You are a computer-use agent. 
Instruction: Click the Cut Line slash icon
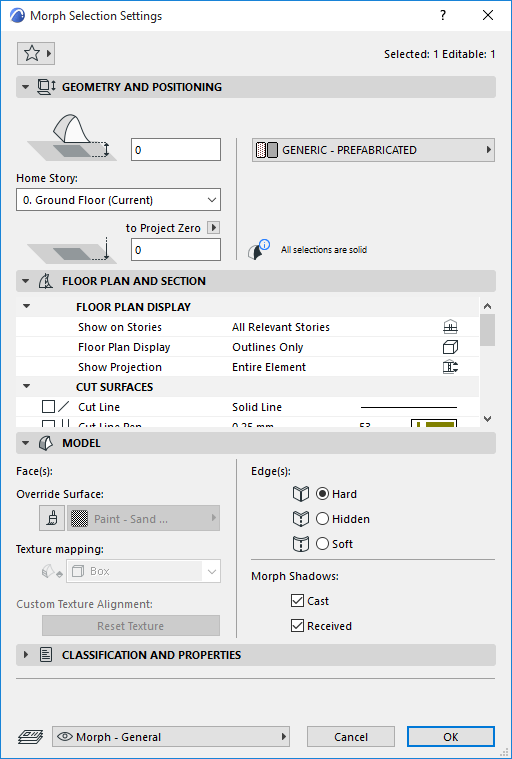point(64,407)
